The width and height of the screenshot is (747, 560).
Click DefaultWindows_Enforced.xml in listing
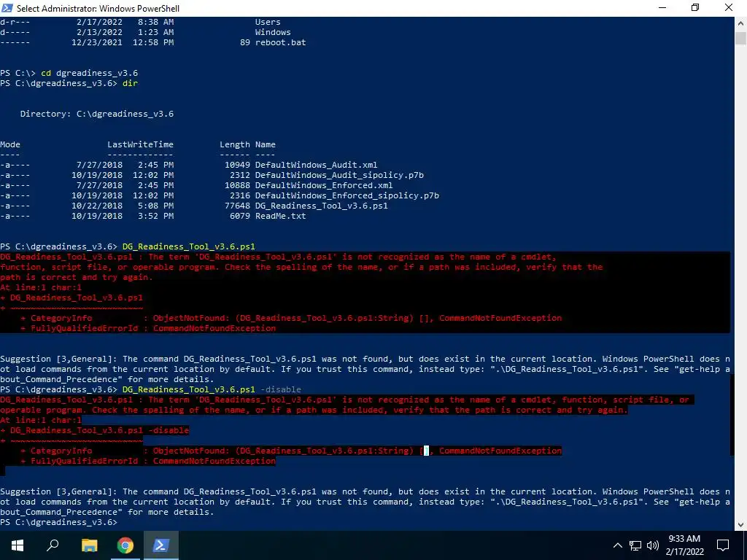tap(324, 185)
